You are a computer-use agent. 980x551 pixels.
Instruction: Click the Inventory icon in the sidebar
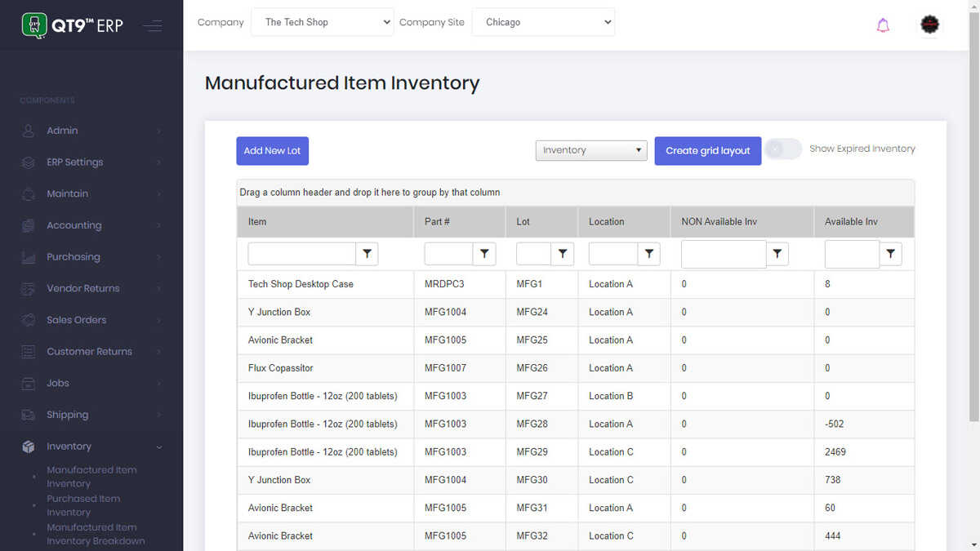29,447
